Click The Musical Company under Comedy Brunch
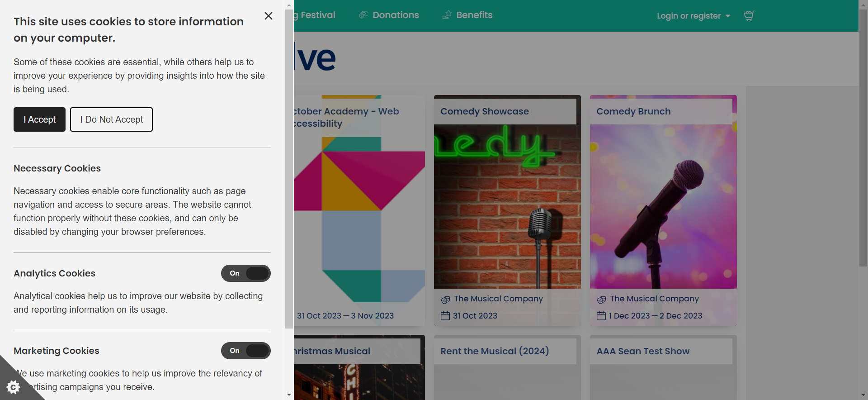The width and height of the screenshot is (868, 400). [x=654, y=299]
